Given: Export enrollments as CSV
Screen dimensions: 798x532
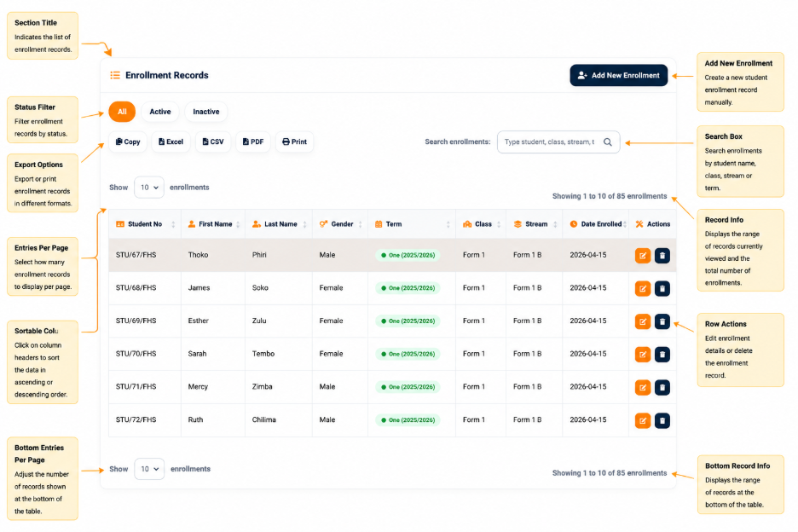Looking at the screenshot, I should pos(213,142).
